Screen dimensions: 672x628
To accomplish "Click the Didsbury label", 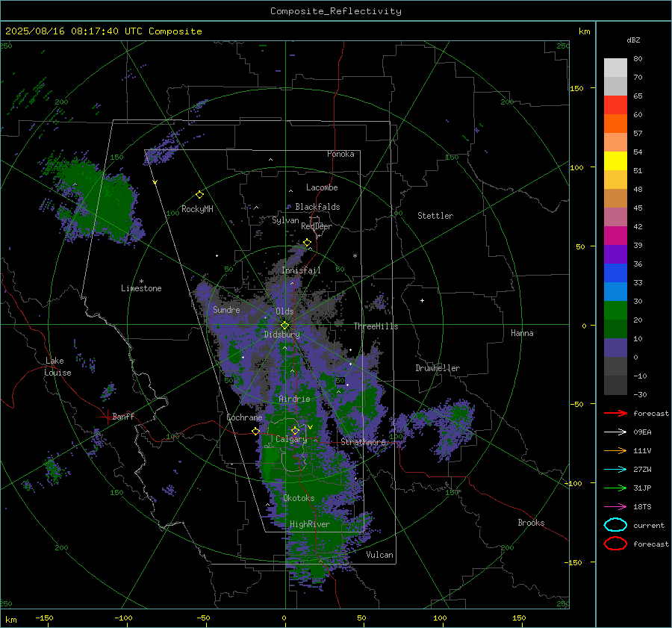I will (281, 335).
